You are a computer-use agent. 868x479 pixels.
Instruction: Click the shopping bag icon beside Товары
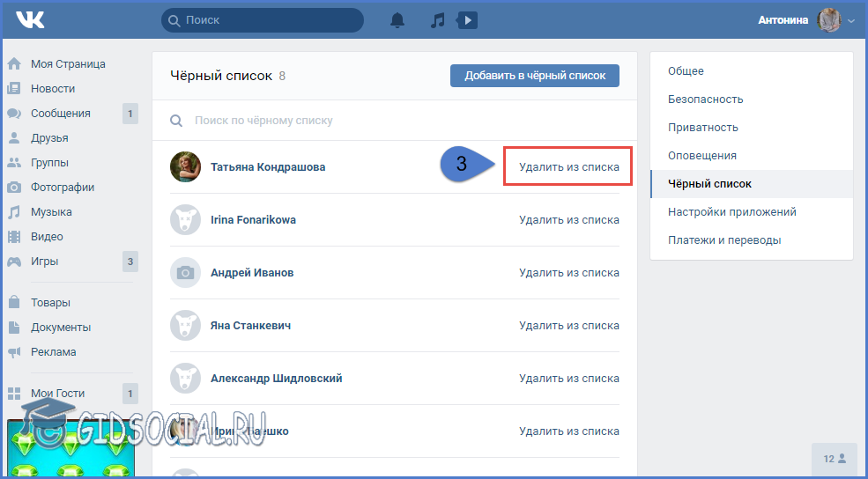coord(14,303)
